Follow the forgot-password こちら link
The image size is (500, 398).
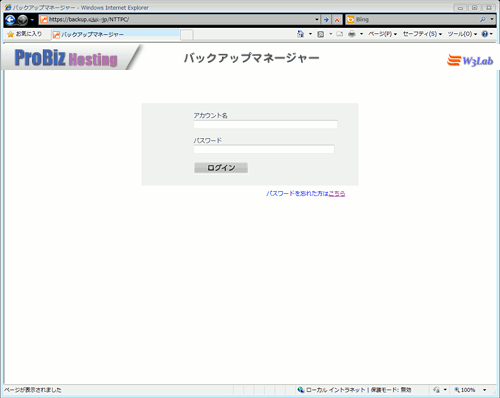point(337,194)
